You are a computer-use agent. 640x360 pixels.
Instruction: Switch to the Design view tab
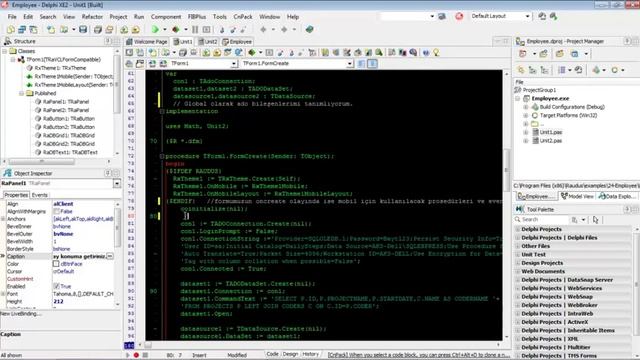(290, 354)
